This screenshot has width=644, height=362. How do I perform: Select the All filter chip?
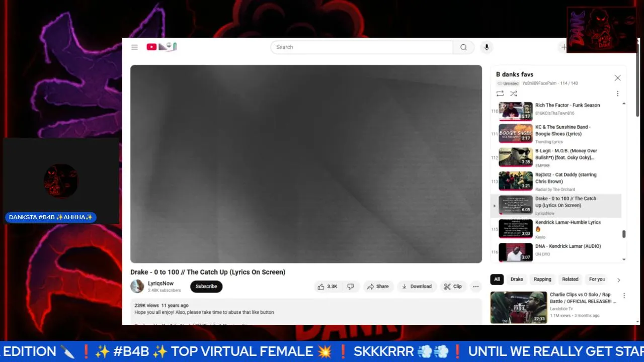(x=497, y=280)
